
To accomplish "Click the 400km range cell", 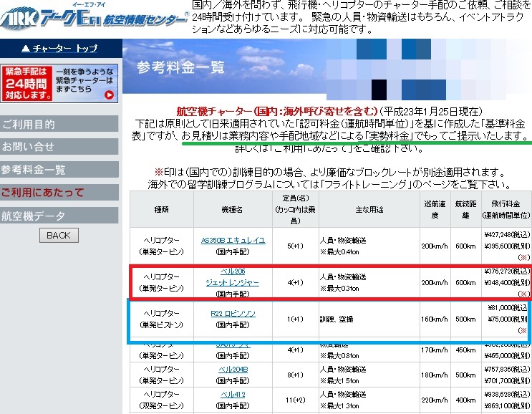I will coord(466,400).
